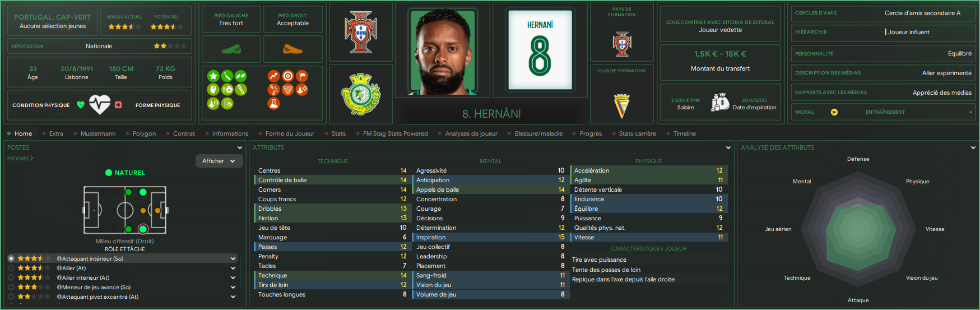This screenshot has height=310, width=980.
Task: Open the Vitória de Setúbal club badge
Action: pyautogui.click(x=360, y=94)
